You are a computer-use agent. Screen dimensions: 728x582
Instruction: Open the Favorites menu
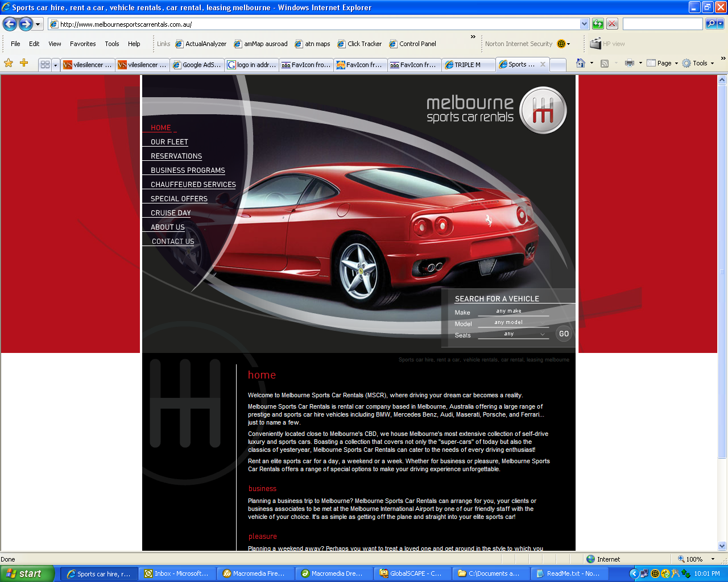click(82, 44)
